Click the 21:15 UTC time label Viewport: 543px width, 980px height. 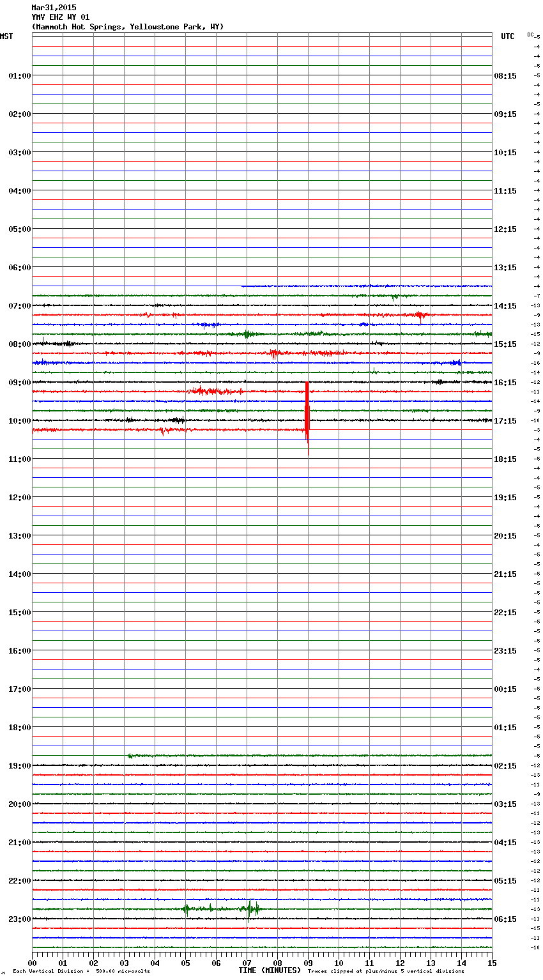pos(505,574)
